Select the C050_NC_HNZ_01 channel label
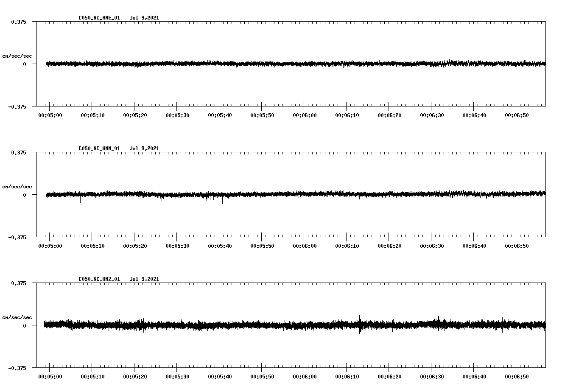This screenshot has width=576, height=392. coord(98,278)
